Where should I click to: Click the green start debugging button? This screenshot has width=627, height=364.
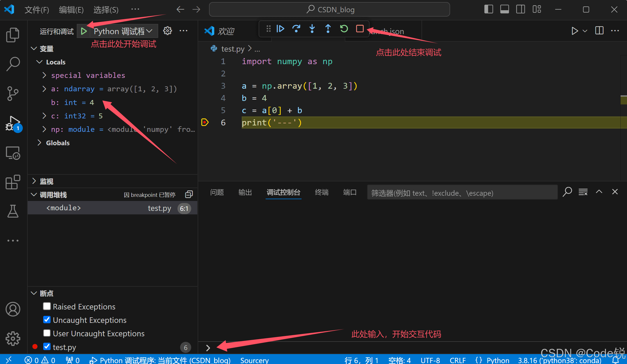pyautogui.click(x=84, y=31)
